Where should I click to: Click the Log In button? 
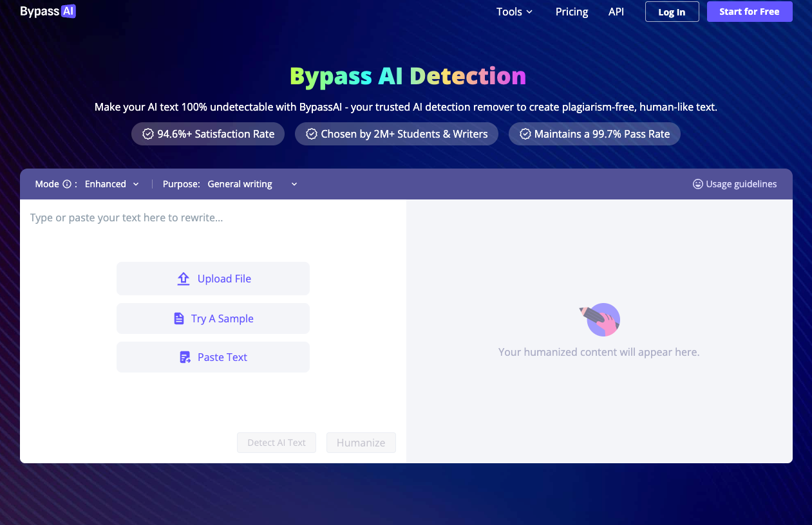(x=672, y=12)
